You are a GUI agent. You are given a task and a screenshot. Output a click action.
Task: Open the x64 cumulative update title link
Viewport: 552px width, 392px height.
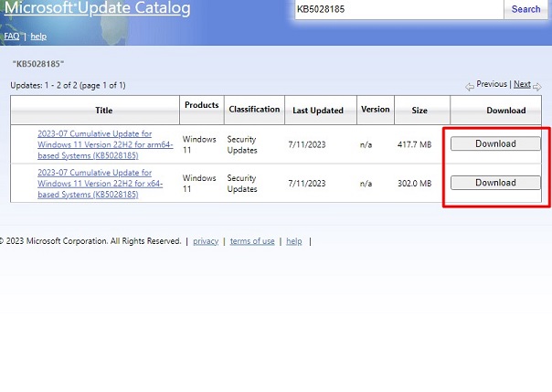(x=100, y=184)
